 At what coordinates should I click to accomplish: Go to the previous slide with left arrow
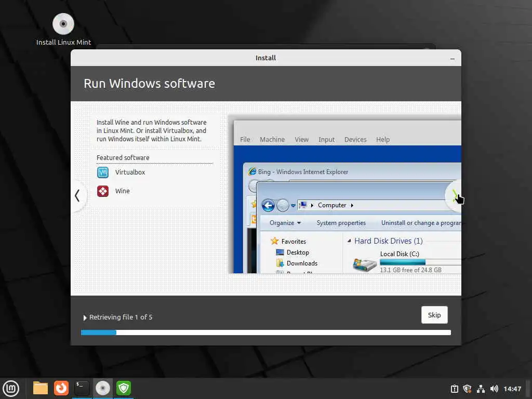[77, 195]
